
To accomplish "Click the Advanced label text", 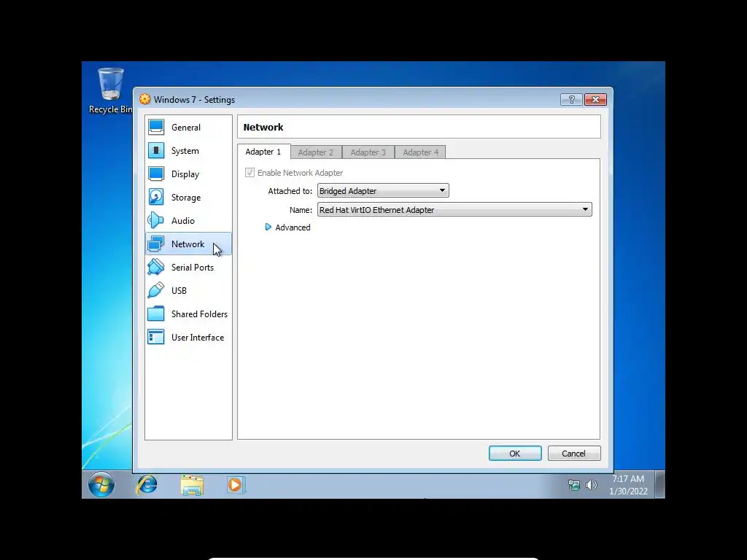I will (293, 227).
